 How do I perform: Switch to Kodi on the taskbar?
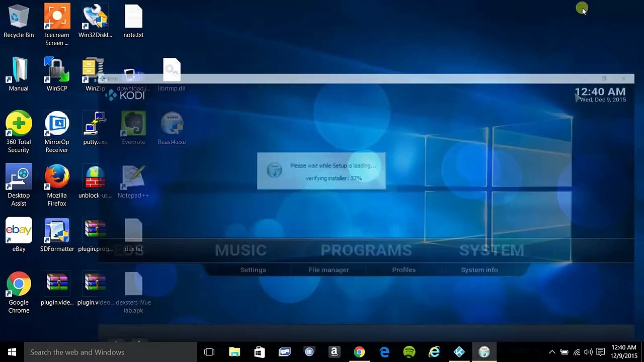pyautogui.click(x=459, y=352)
